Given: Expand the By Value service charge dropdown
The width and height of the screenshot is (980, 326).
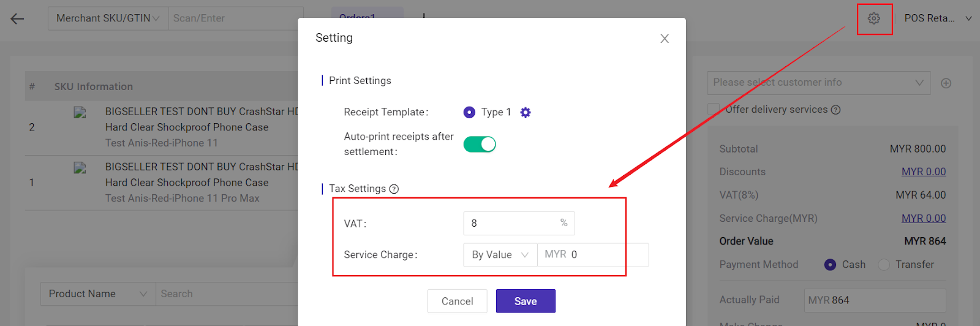Looking at the screenshot, I should [500, 255].
